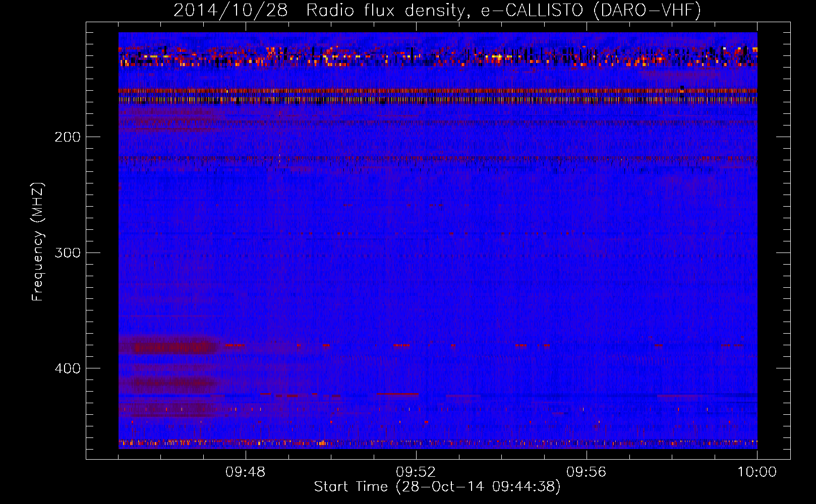Click the 200 frequency tick label
Image resolution: width=816 pixels, height=504 pixels.
[68, 137]
